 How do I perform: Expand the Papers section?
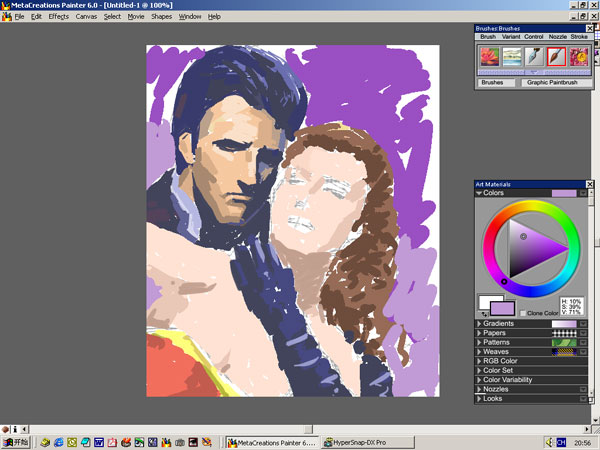[479, 333]
